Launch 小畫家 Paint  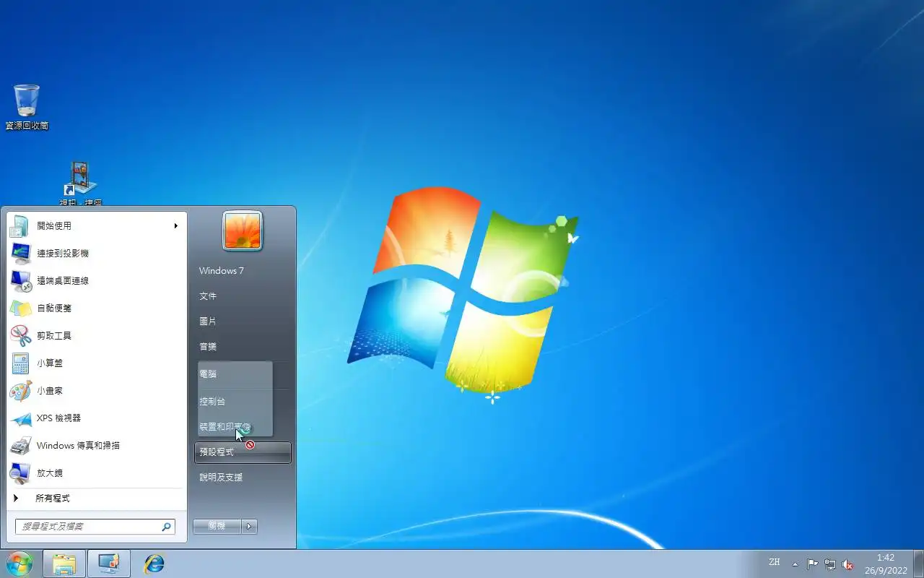point(97,390)
